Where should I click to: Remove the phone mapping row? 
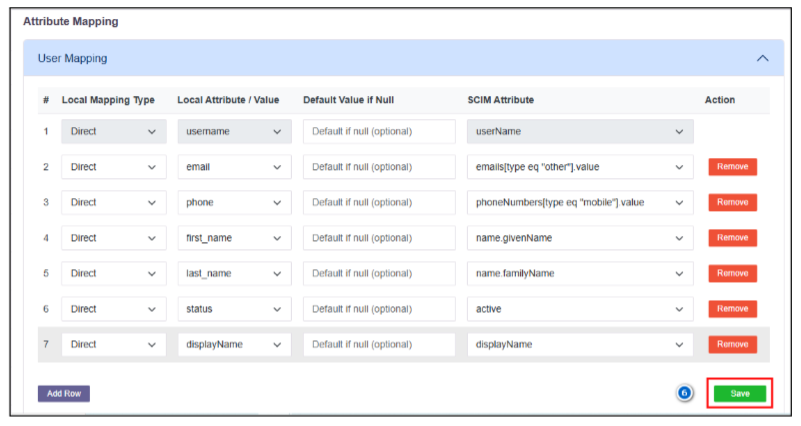pos(732,202)
